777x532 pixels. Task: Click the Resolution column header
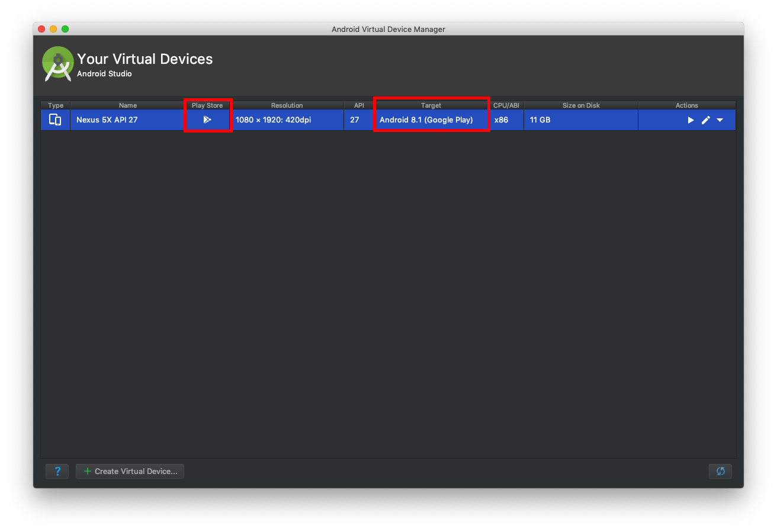click(287, 105)
